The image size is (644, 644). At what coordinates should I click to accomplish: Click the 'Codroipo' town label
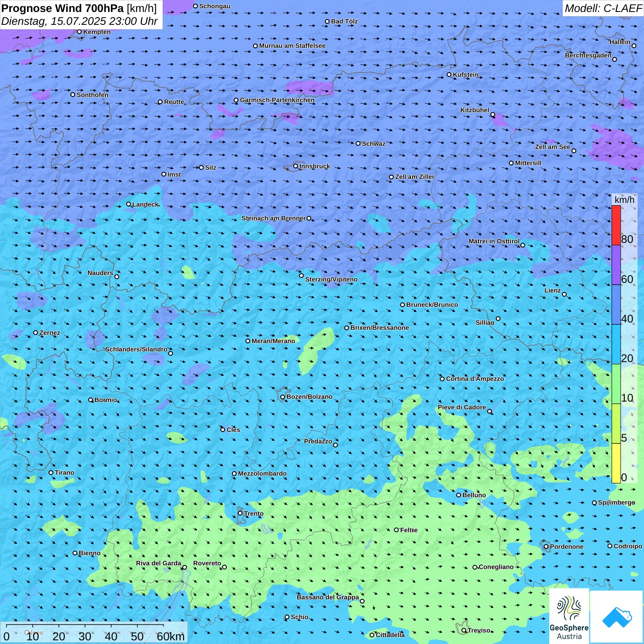click(628, 546)
